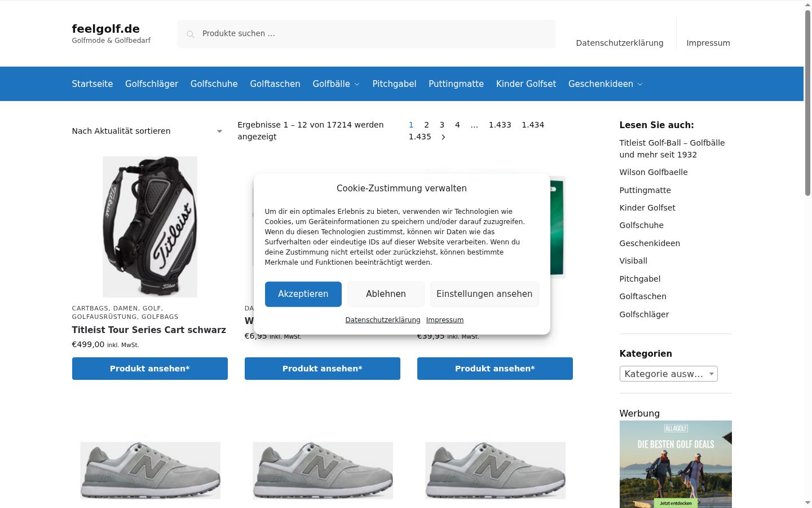Open sidebar link Kinder Golfset

647,208
